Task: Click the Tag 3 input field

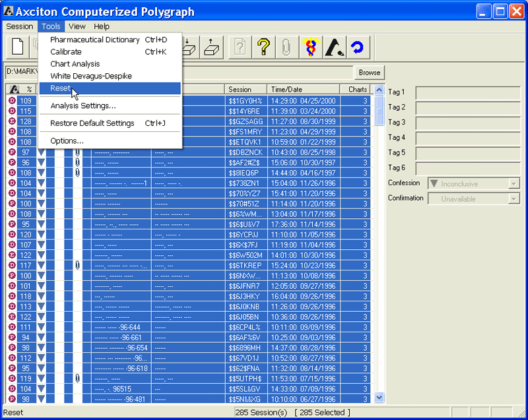Action: (x=468, y=123)
